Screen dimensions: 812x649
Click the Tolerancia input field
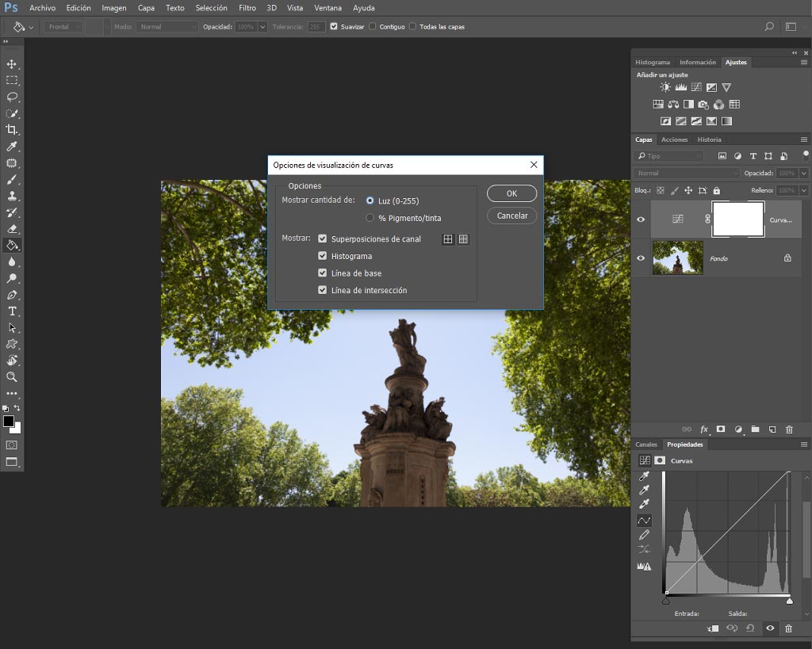(316, 26)
